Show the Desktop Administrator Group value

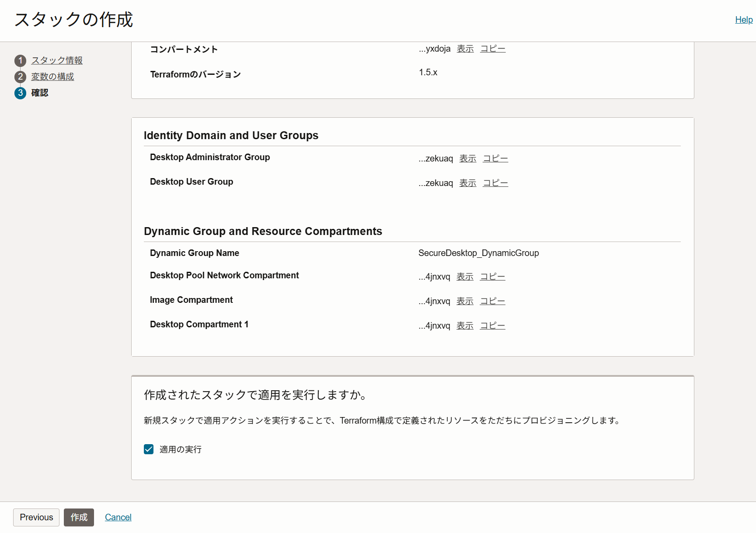pyautogui.click(x=467, y=158)
